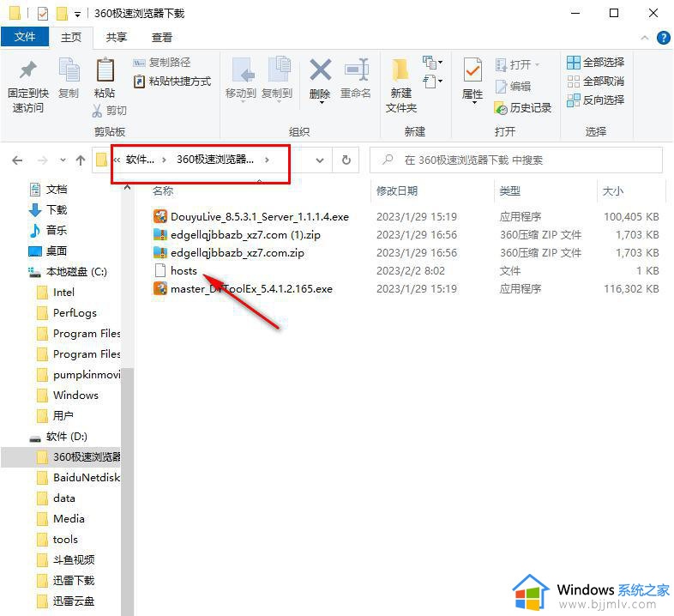Paste shortcut into this folder
The image size is (674, 616).
point(172,82)
